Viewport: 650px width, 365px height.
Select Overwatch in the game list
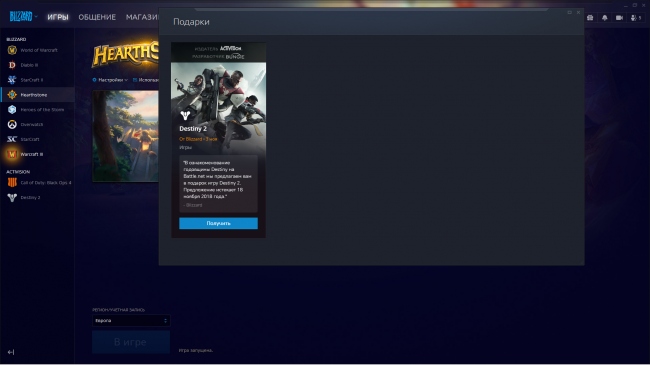tap(37, 124)
